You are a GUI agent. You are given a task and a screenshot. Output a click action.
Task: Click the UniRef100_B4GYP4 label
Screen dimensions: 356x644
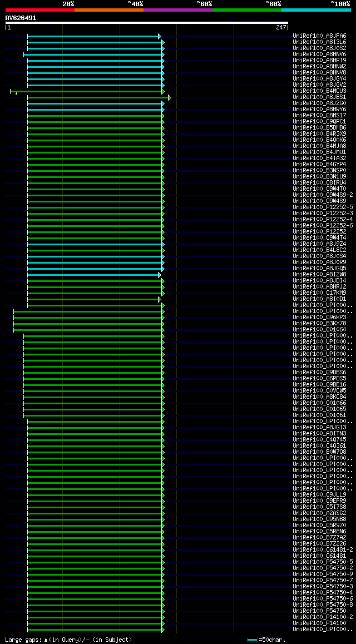click(x=319, y=164)
